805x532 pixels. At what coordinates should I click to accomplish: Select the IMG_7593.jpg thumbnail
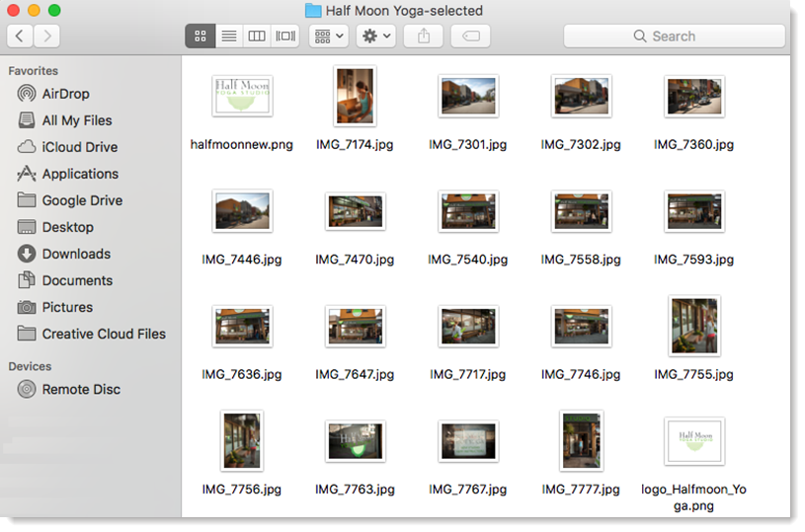coord(694,211)
